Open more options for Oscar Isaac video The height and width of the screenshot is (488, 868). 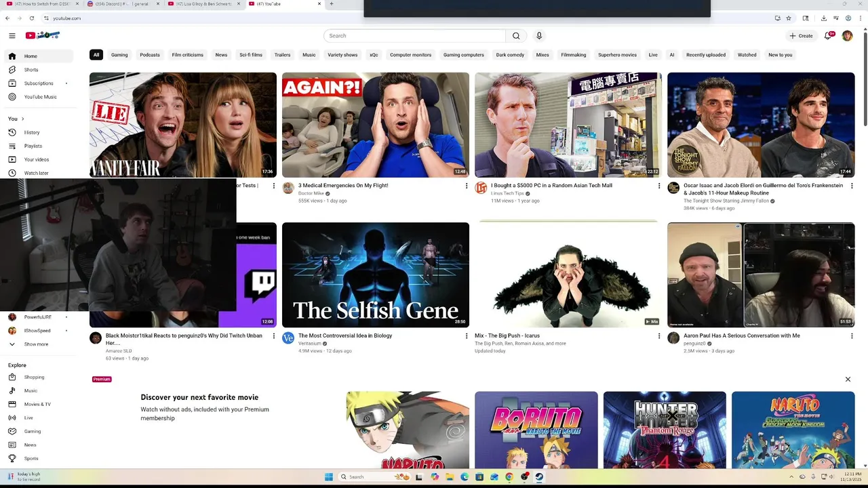click(x=852, y=186)
